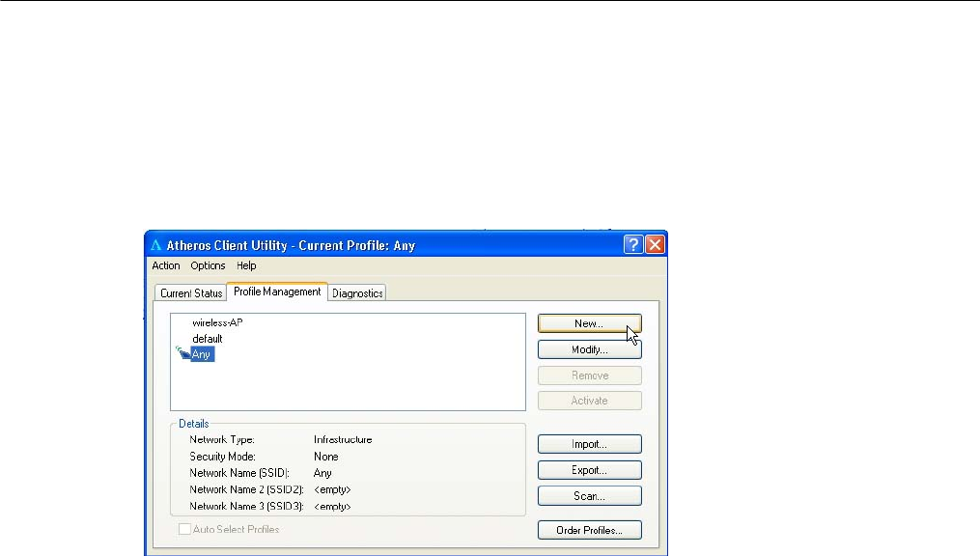Click the Network Name 2 (SSID2) <empty> value
The height and width of the screenshot is (556, 980).
tap(332, 489)
